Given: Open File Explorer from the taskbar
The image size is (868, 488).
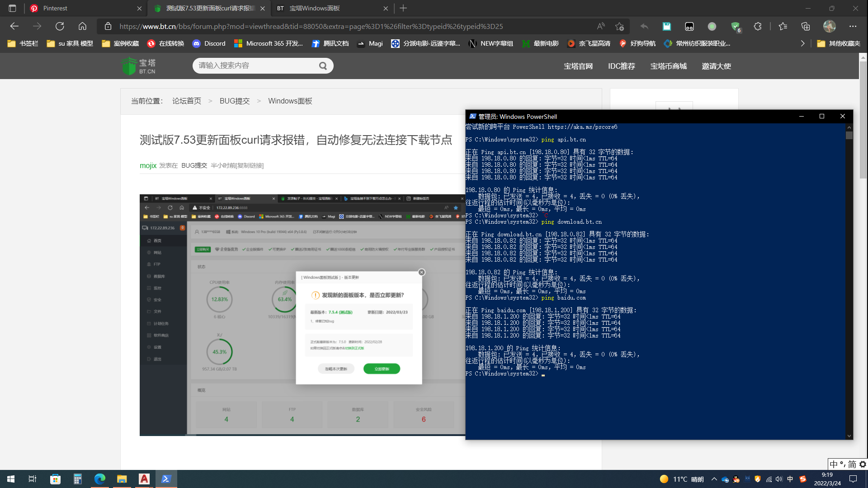Looking at the screenshot, I should (122, 479).
